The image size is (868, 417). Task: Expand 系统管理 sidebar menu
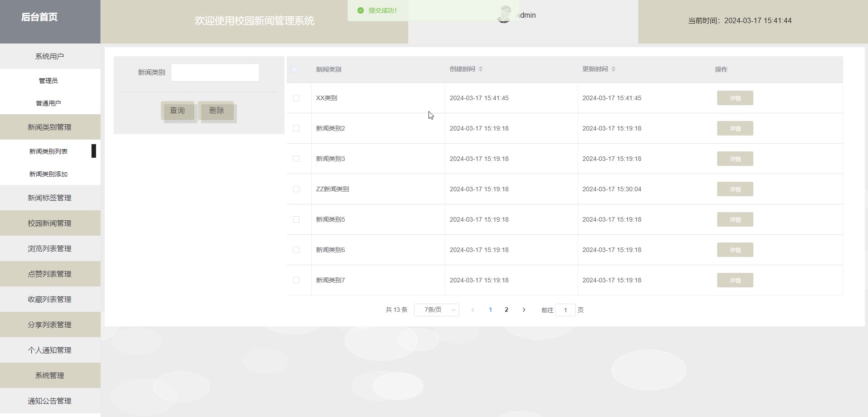coord(50,375)
